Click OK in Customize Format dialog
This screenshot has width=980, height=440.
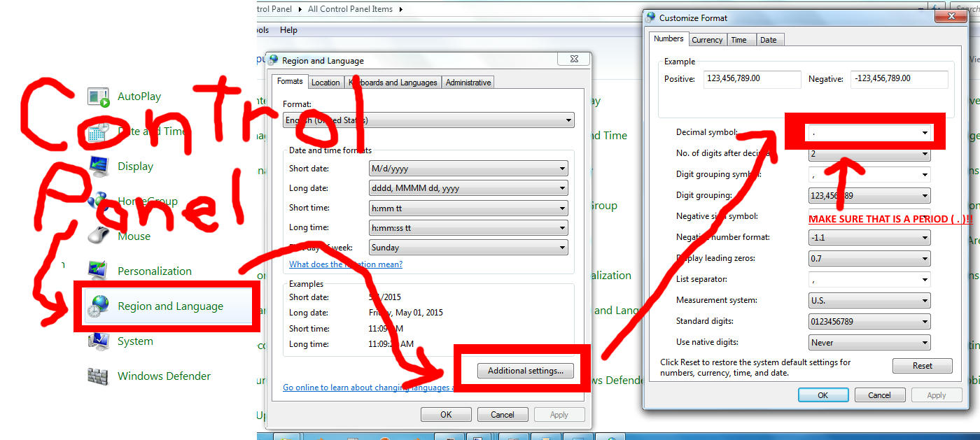tap(823, 395)
